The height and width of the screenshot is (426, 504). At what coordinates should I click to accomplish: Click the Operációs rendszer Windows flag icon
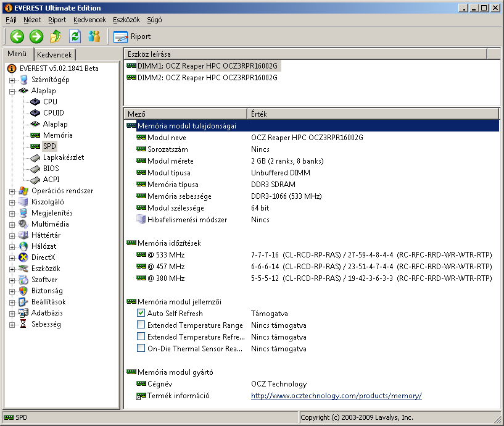[23, 191]
